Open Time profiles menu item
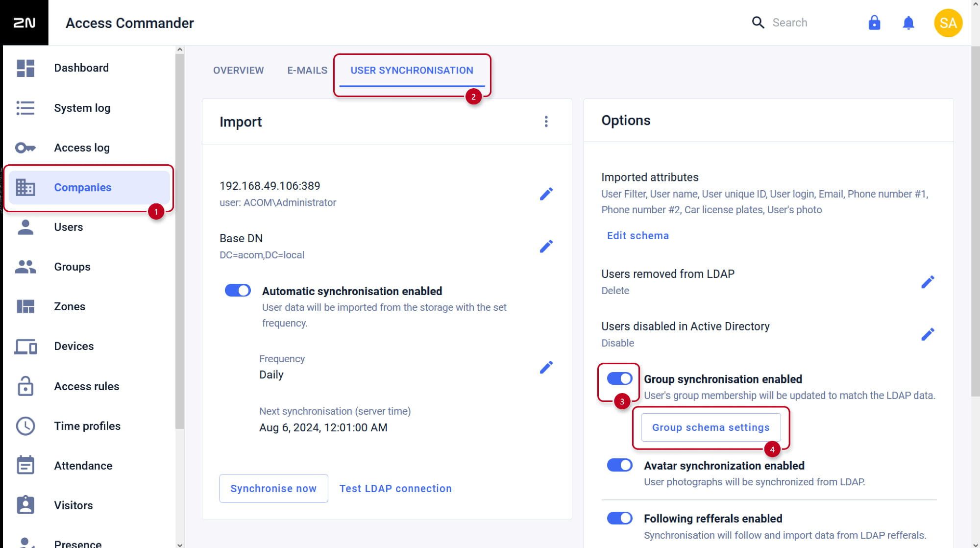The height and width of the screenshot is (548, 980). tap(89, 426)
